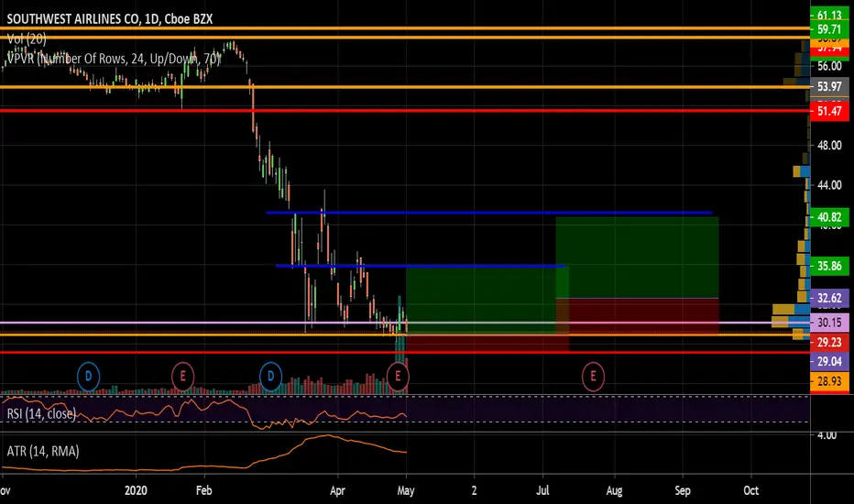This screenshot has width=854, height=504.
Task: Select the blue horizontal line at 35.86
Action: [x=420, y=266]
